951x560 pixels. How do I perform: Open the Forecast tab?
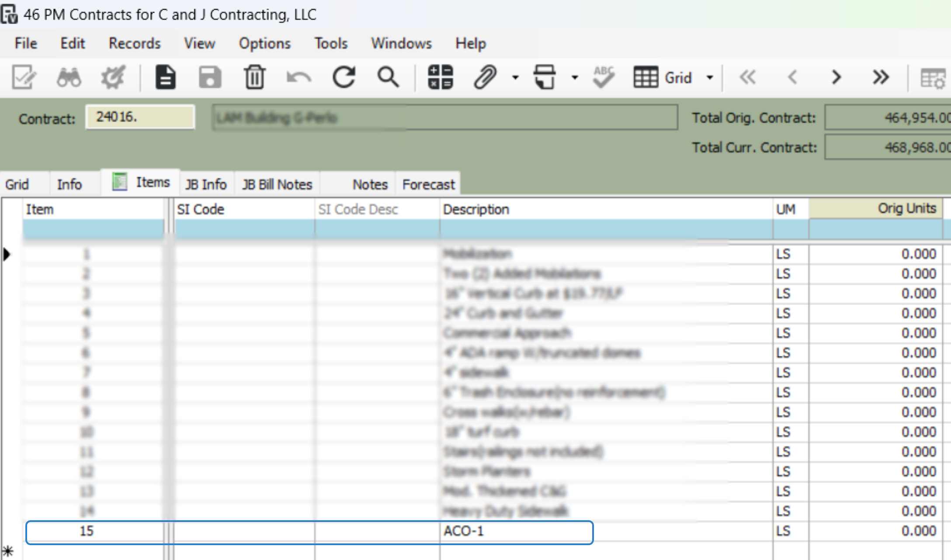428,184
